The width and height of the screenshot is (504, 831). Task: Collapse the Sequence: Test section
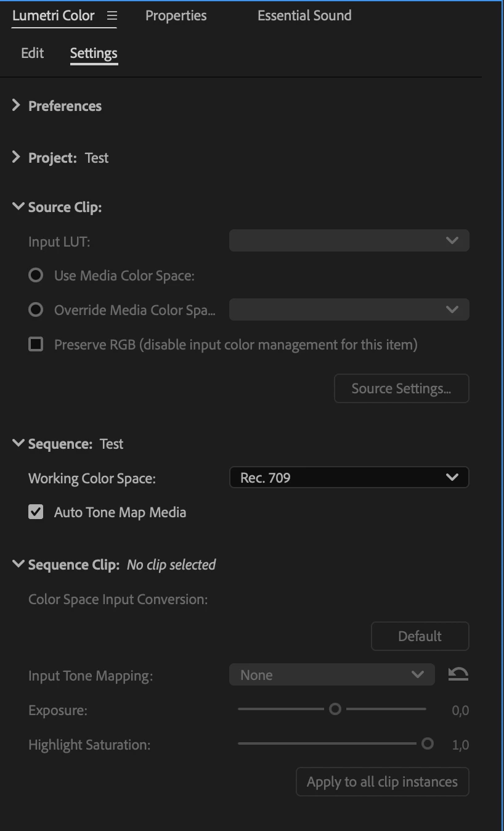coord(18,444)
